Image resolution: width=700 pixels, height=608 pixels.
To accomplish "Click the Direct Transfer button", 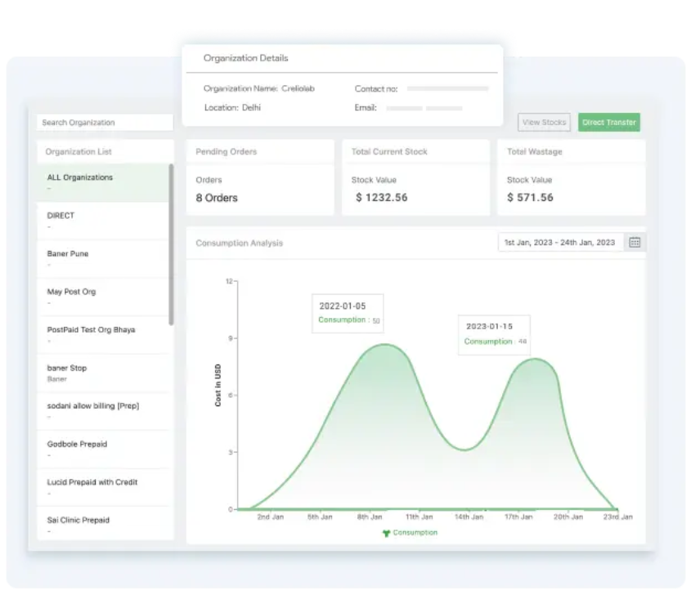I will coord(608,122).
